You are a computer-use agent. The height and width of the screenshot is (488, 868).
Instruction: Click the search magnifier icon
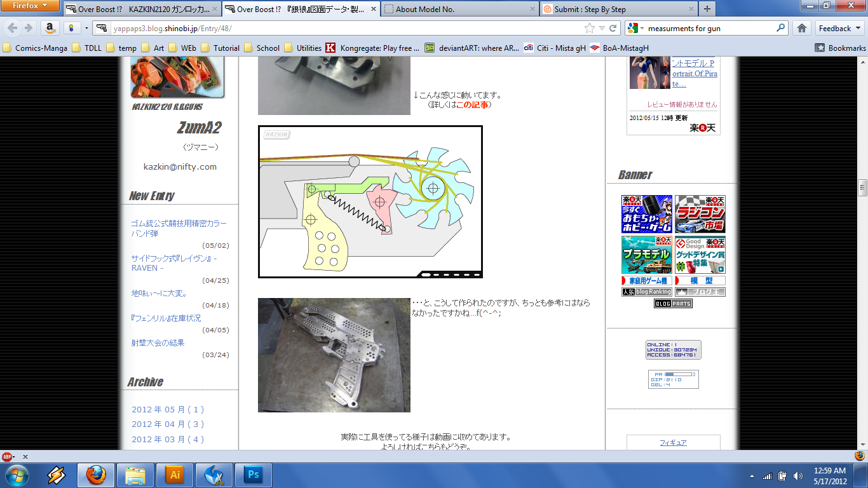(781, 28)
